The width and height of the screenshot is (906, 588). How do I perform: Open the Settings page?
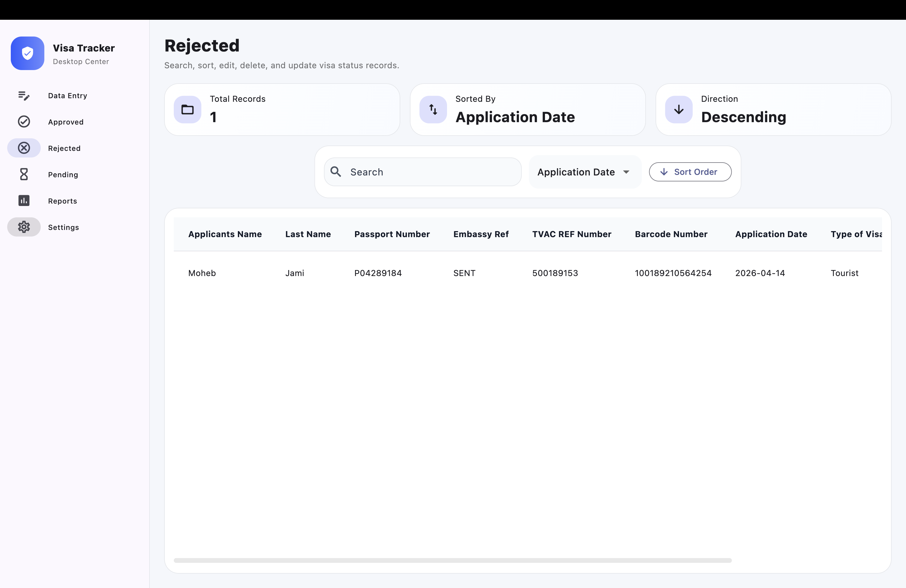(x=63, y=228)
